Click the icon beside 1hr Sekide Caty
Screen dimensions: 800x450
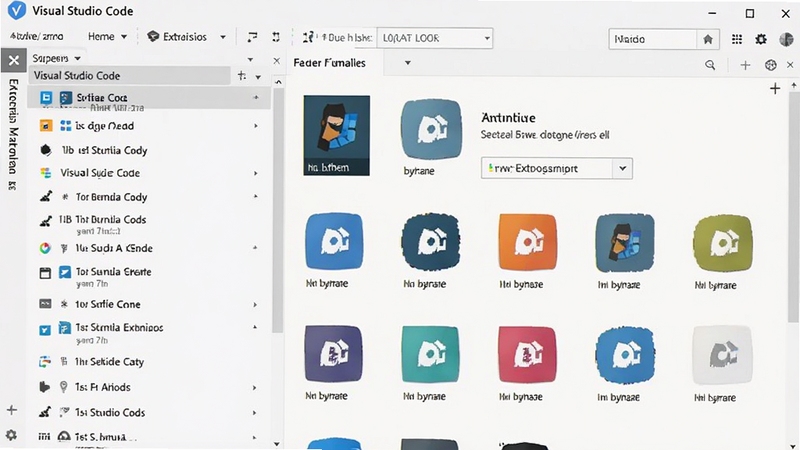[45, 362]
